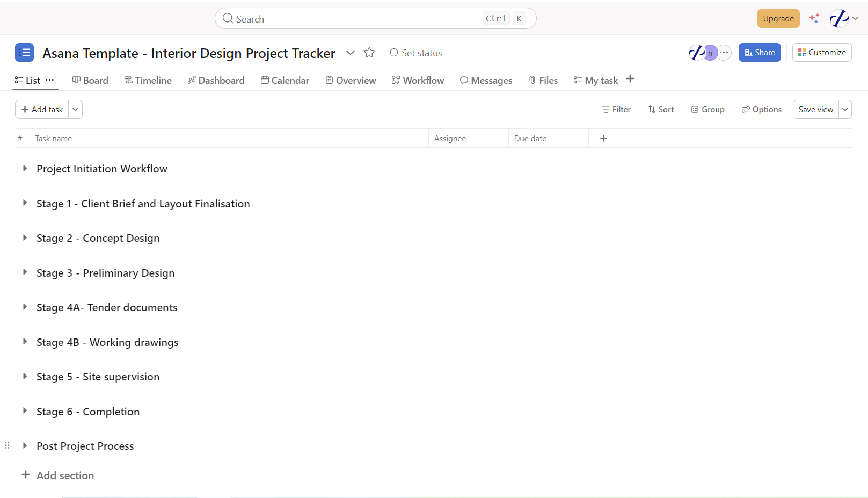Image resolution: width=868 pixels, height=498 pixels.
Task: Expand Stage 5 - Site supervision section
Action: 25,377
